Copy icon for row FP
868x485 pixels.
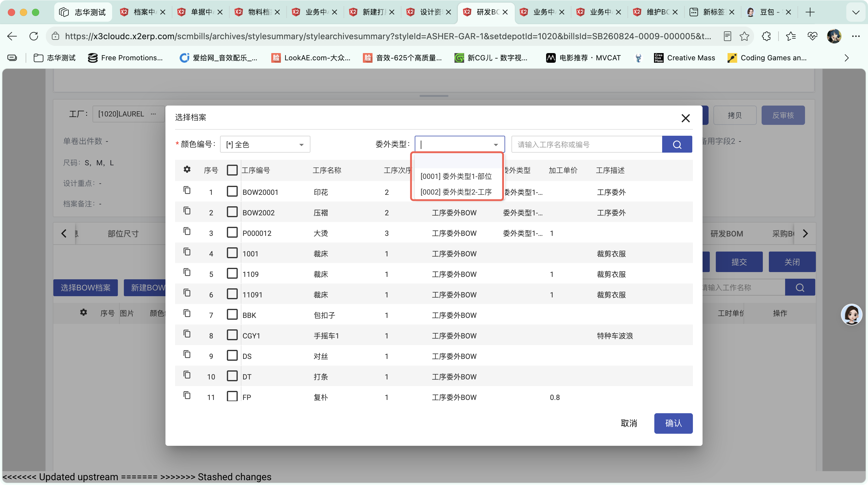click(x=187, y=395)
